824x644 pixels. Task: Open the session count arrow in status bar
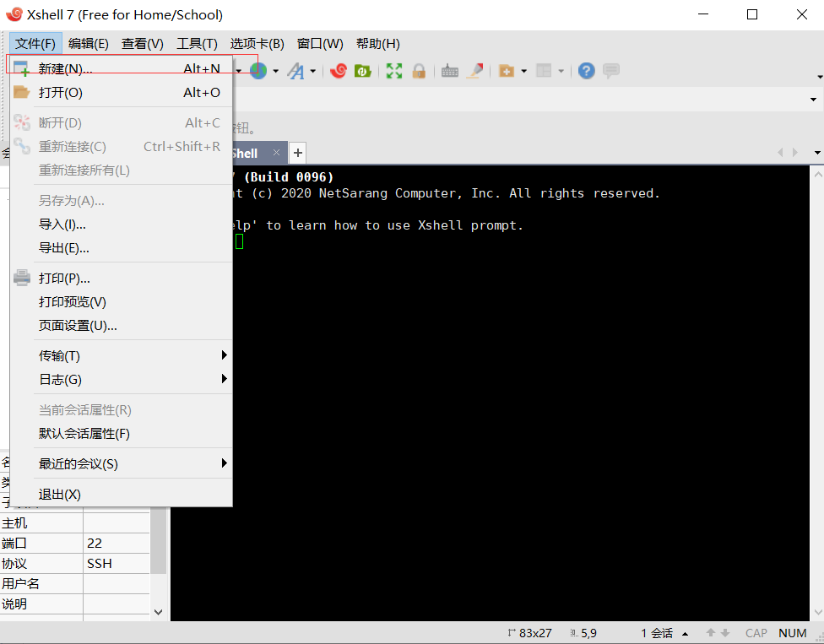[686, 634]
